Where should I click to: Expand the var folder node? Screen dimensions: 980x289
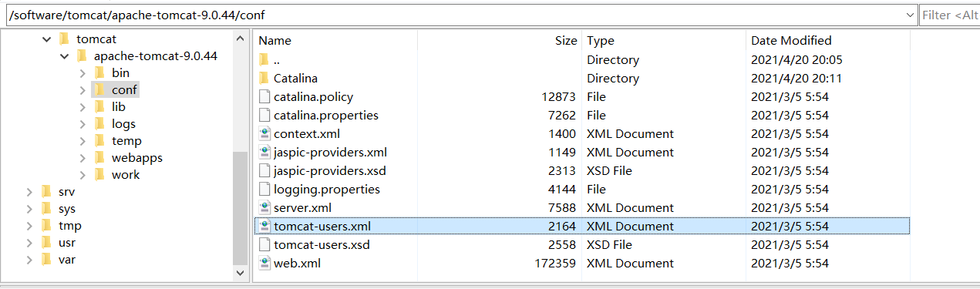[29, 260]
